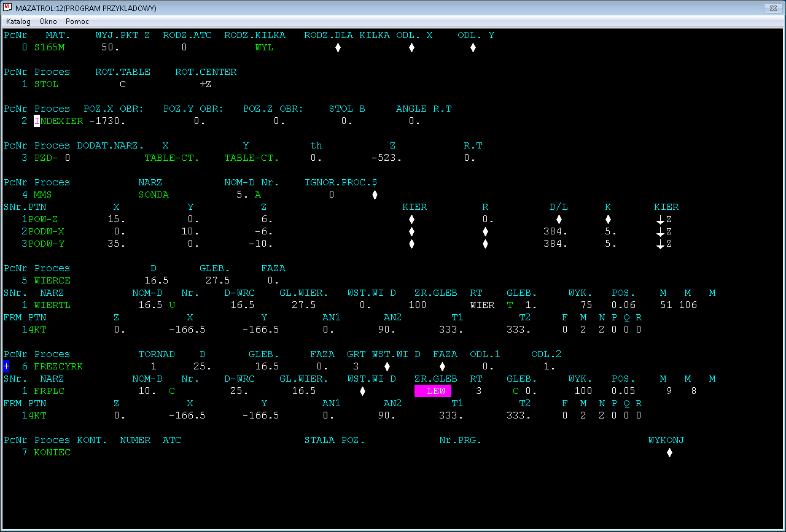Click the 0.06 POS. value for WIERTL
Image resolution: width=786 pixels, height=532 pixels.
point(623,305)
